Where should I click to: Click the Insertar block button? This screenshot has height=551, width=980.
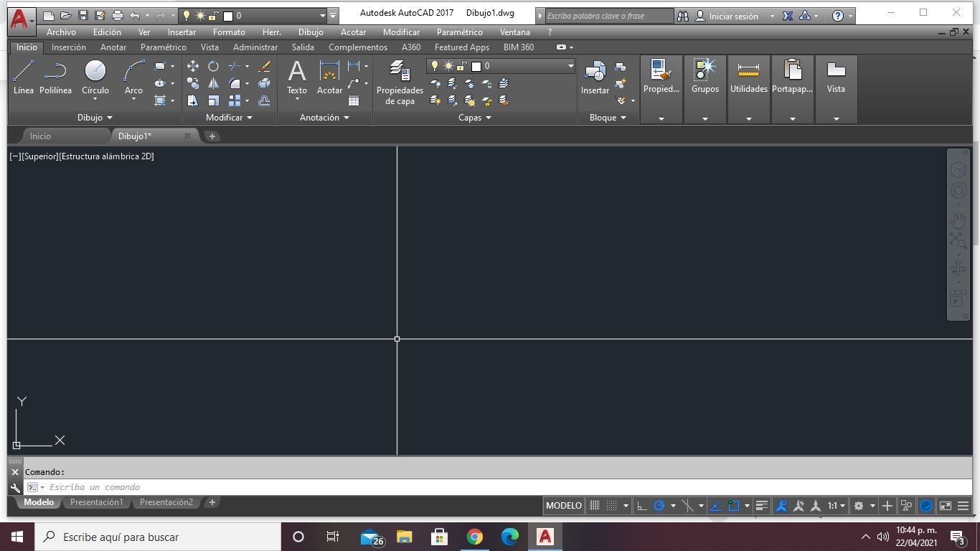click(595, 77)
